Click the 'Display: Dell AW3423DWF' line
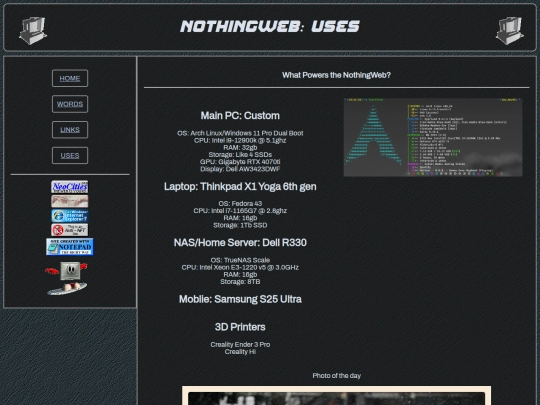Screen dimensions: 540x405 tap(240, 169)
